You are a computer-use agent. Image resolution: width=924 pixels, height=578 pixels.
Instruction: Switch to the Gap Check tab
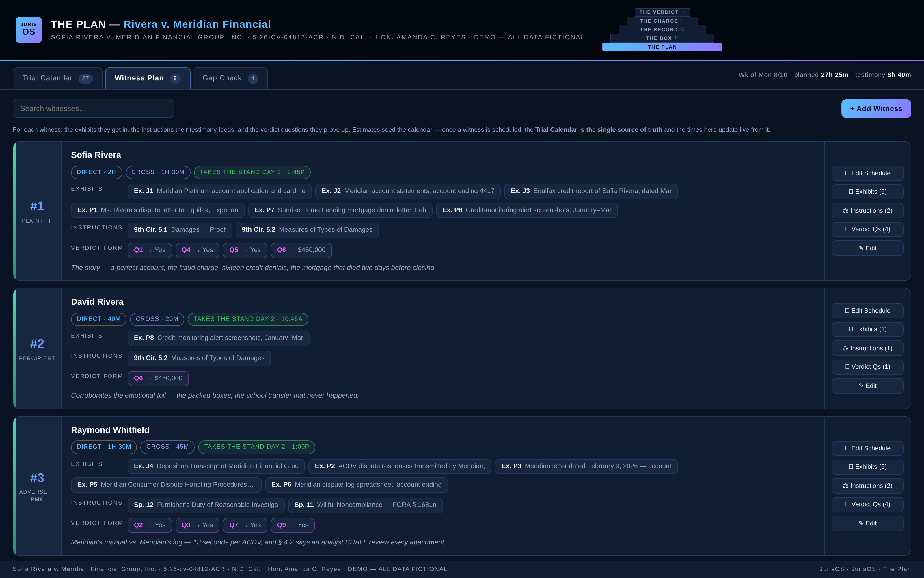click(x=230, y=78)
